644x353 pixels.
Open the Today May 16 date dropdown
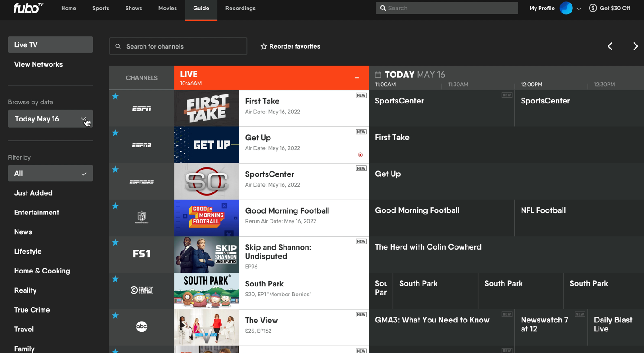point(50,119)
